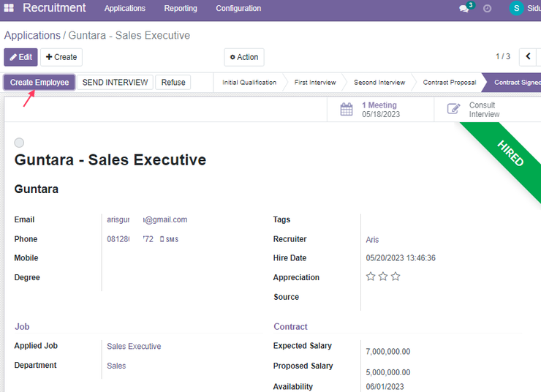
Task: Open the Sales Executive applied job link
Action: click(134, 346)
